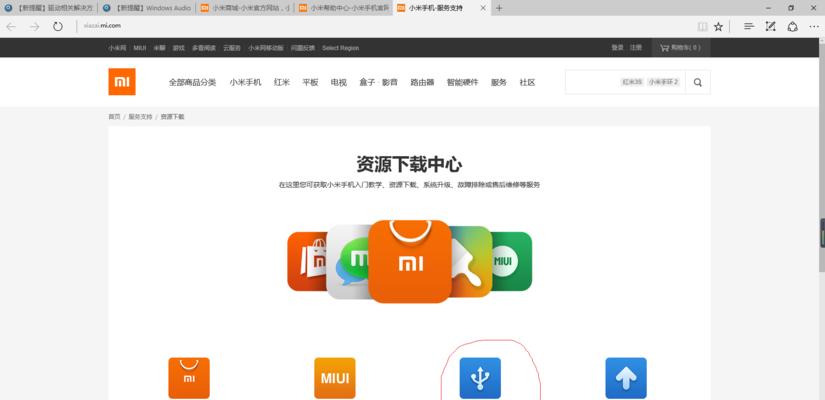Open 游戏 link in top bar
Viewport: 825px width, 400px height.
[x=179, y=48]
